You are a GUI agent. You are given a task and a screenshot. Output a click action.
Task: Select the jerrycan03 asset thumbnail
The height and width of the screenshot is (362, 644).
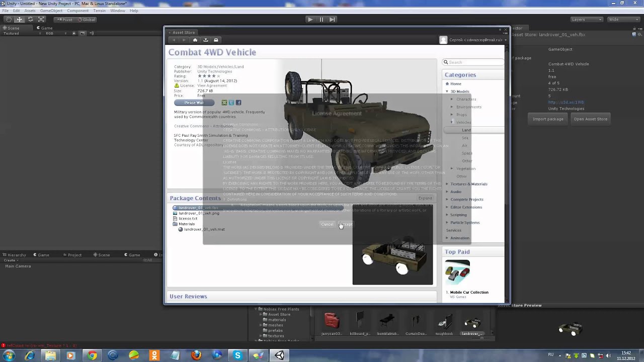pos(332,322)
